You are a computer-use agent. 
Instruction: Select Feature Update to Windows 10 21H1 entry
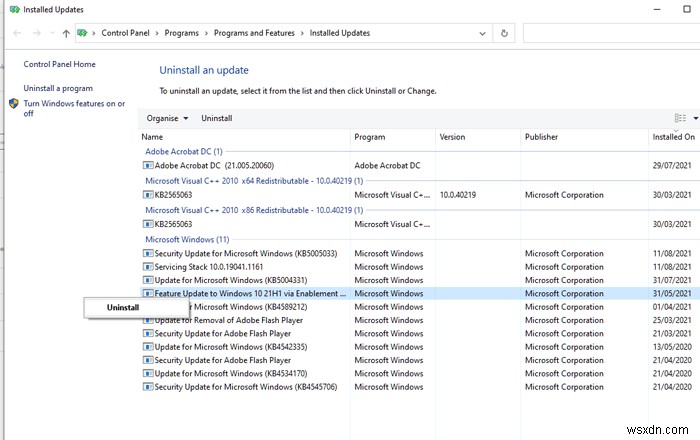(x=250, y=294)
